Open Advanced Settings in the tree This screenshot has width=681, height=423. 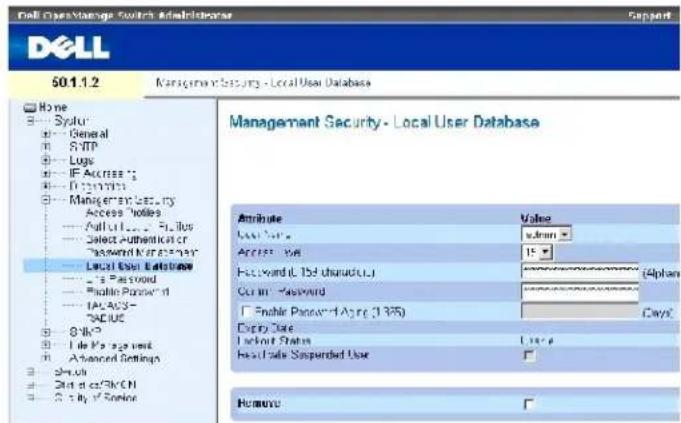point(115,358)
